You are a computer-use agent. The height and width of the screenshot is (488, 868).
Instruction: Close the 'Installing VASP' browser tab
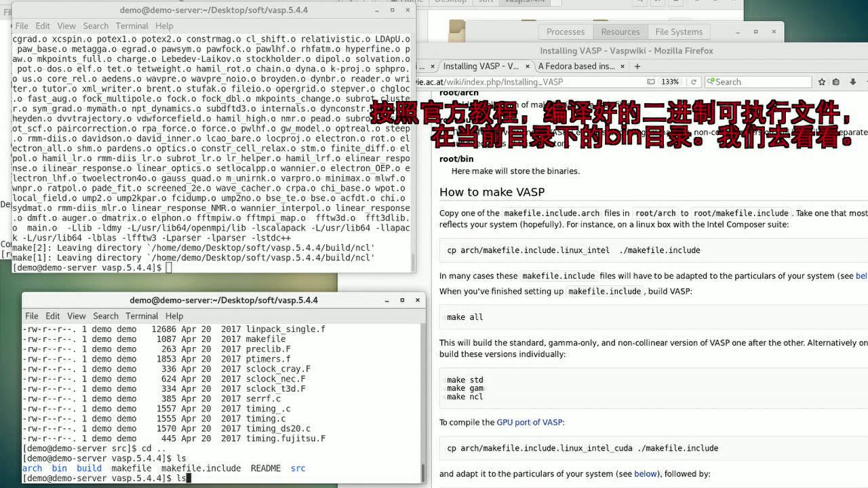tap(526, 66)
